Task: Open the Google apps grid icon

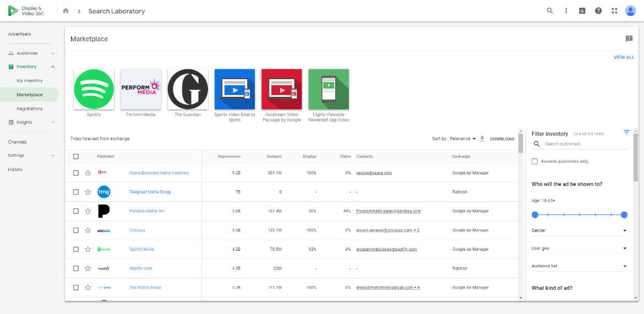Action: [x=614, y=10]
